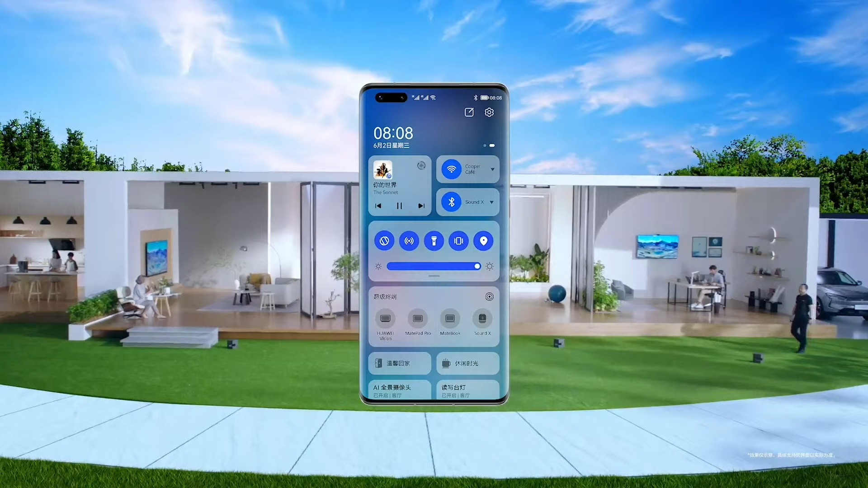Screen dimensions: 868x488
Task: Select the 温馨回家 scene mode button
Action: tap(399, 363)
